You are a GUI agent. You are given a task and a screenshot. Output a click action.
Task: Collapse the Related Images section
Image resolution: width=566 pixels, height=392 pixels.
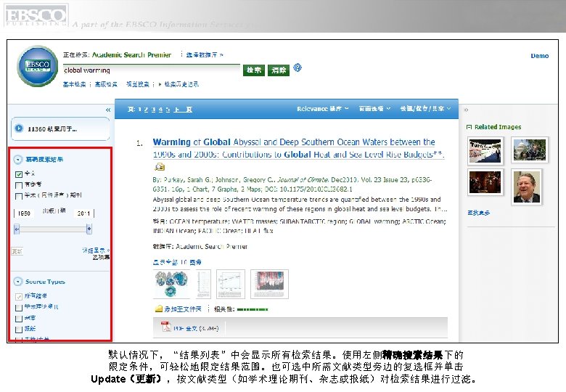coord(469,127)
